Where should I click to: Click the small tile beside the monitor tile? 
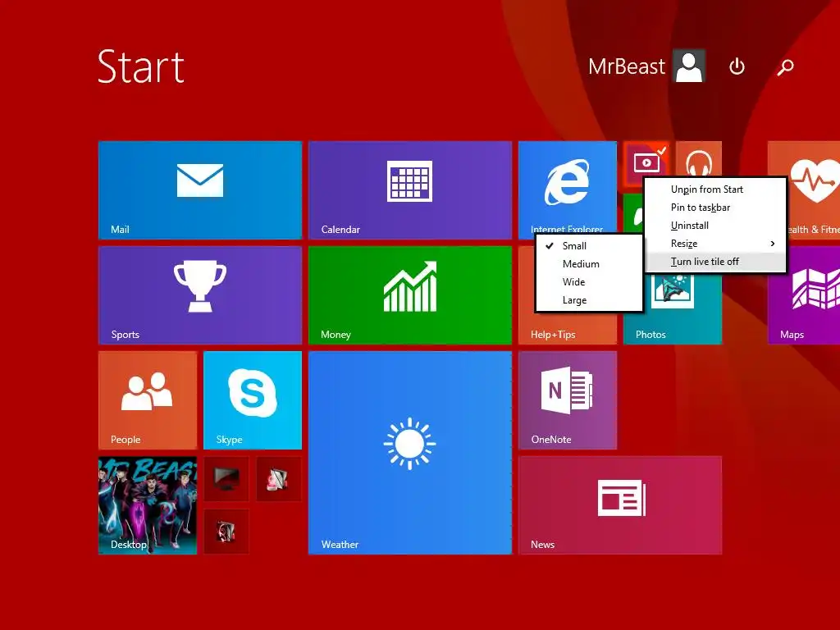tap(279, 478)
